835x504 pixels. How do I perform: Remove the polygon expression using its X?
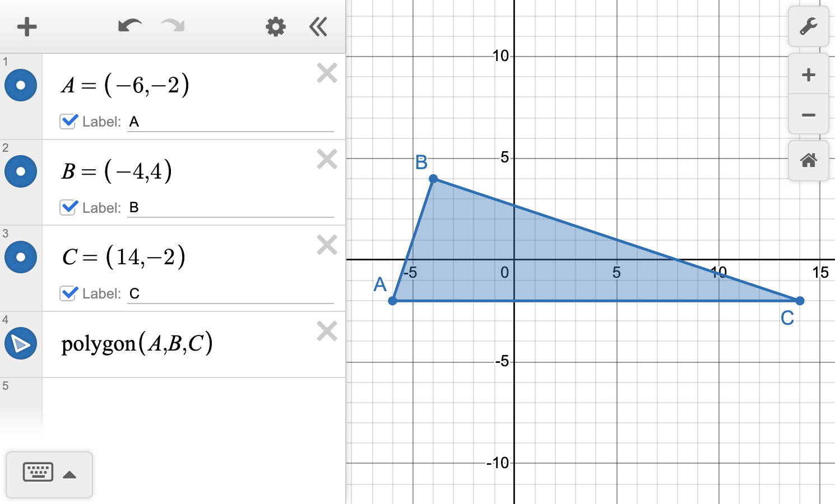(326, 332)
